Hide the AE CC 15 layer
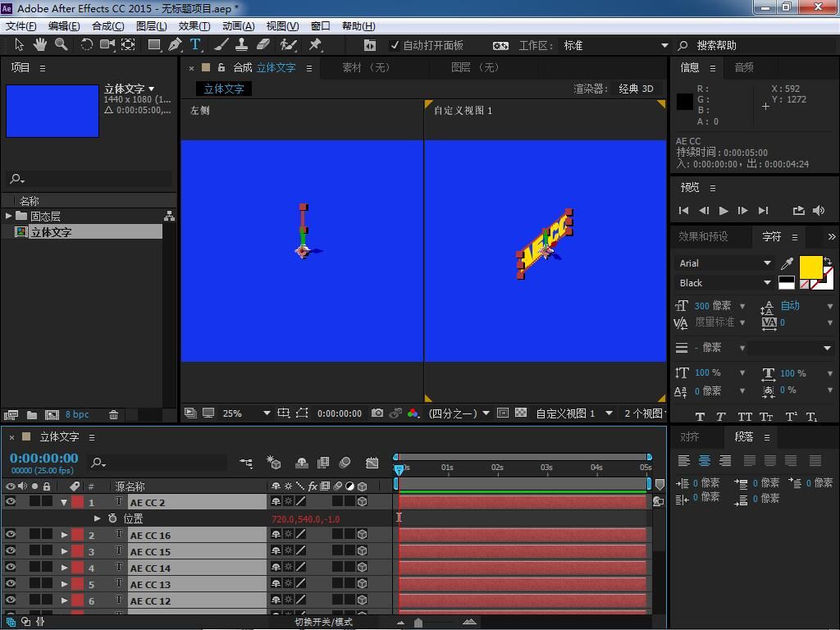Viewport: 840px width, 630px height. pyautogui.click(x=10, y=550)
